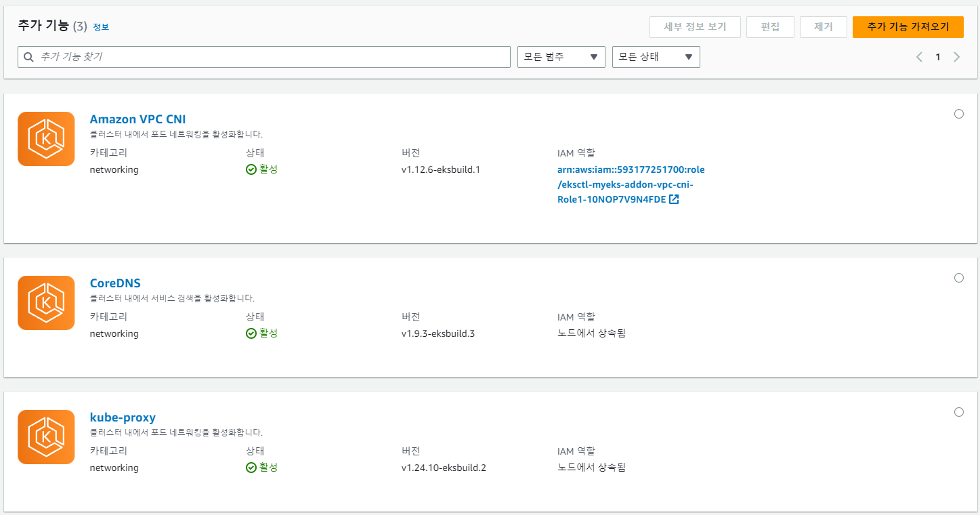Click the 세부 정보 보기 button
The height and width of the screenshot is (515, 980).
point(695,27)
